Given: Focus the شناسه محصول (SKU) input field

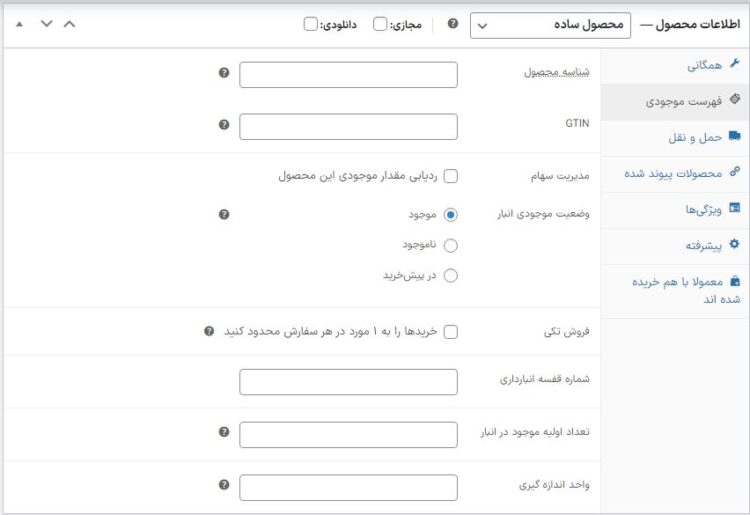Looking at the screenshot, I should (348, 75).
